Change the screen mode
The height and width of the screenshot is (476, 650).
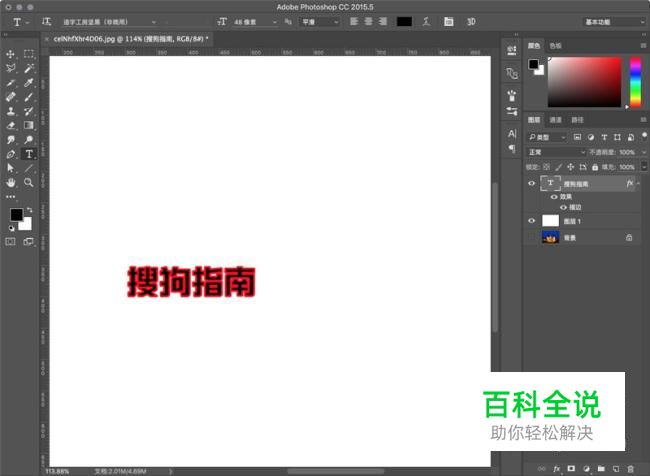(29, 242)
